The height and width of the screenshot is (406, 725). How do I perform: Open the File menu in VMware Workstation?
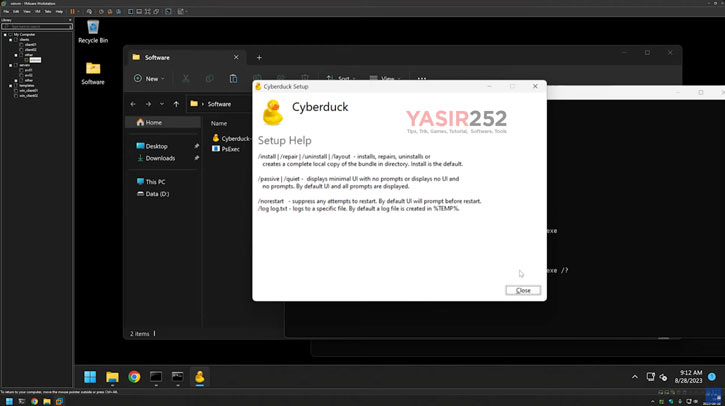point(6,11)
